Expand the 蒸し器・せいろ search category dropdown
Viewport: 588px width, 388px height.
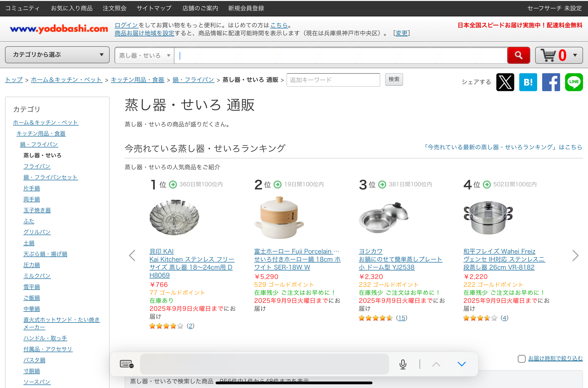[x=145, y=55]
